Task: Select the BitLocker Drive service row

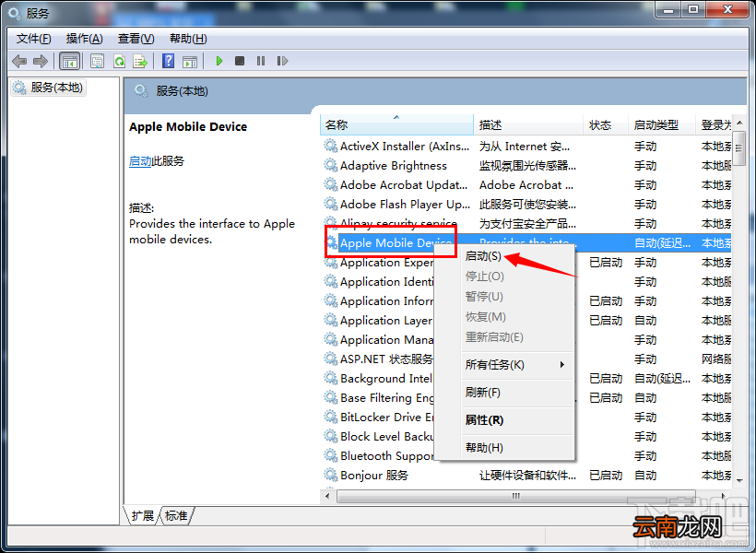Action: coord(527,417)
